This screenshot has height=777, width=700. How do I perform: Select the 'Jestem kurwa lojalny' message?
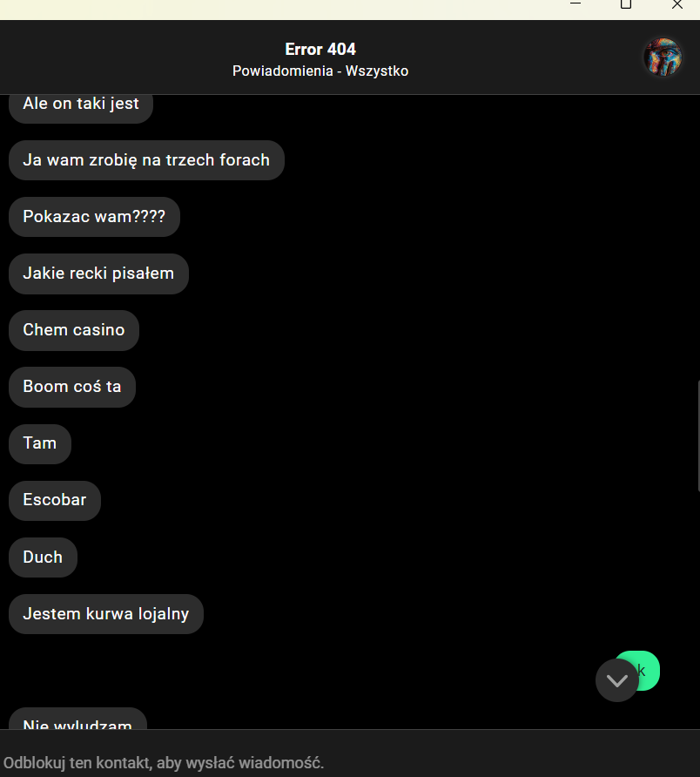tap(106, 613)
